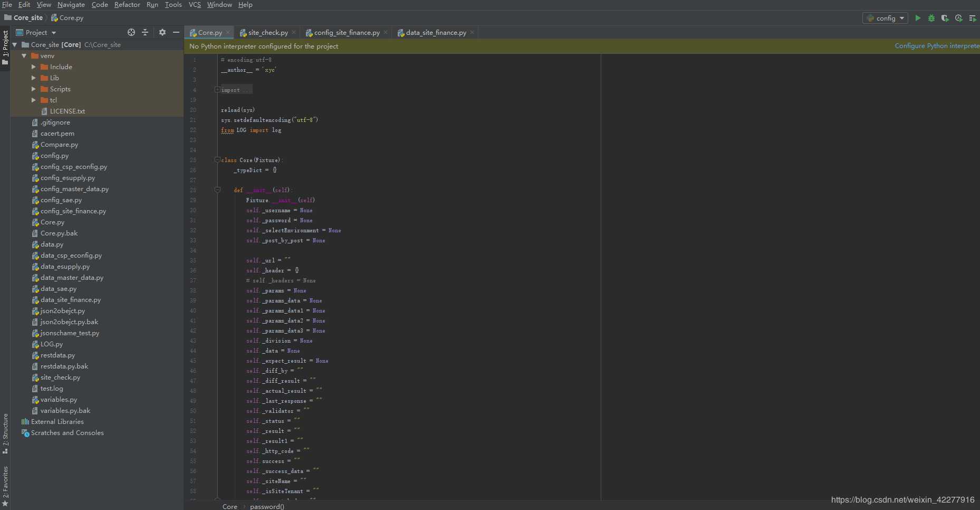Image resolution: width=980 pixels, height=510 pixels.
Task: Close the data_site_finance.py tab
Action: pos(472,32)
